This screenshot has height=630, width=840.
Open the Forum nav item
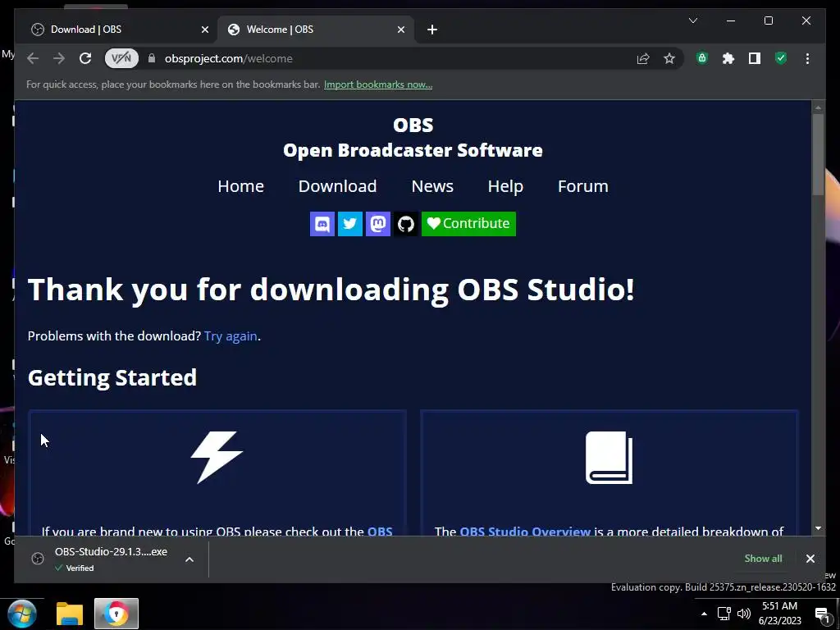pos(583,186)
